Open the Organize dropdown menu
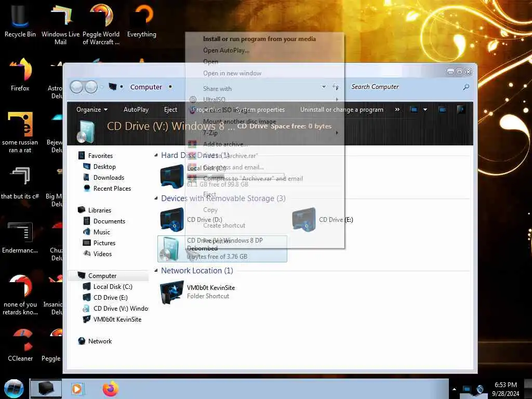 click(x=92, y=110)
